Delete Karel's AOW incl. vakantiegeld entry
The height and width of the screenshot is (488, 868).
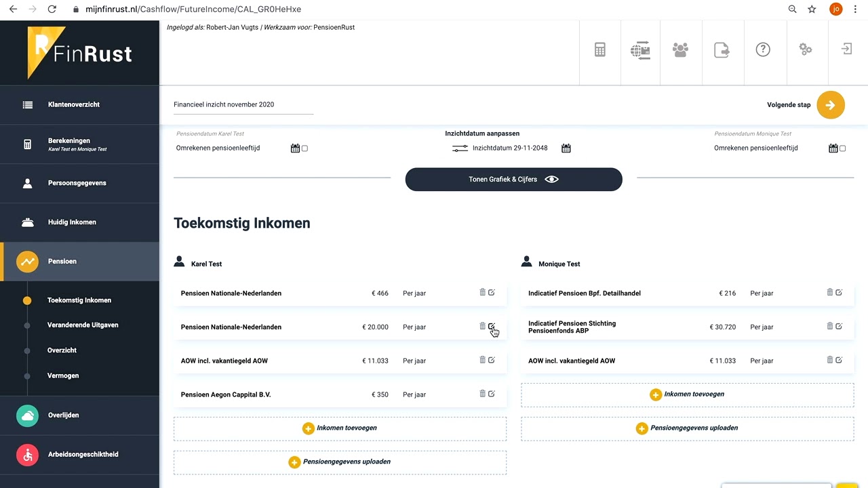(x=483, y=360)
